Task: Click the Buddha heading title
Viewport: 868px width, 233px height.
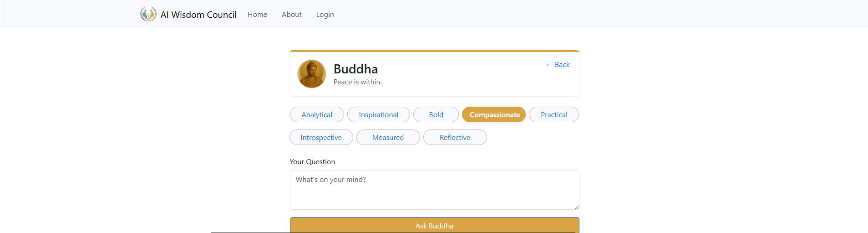Action: [x=355, y=69]
